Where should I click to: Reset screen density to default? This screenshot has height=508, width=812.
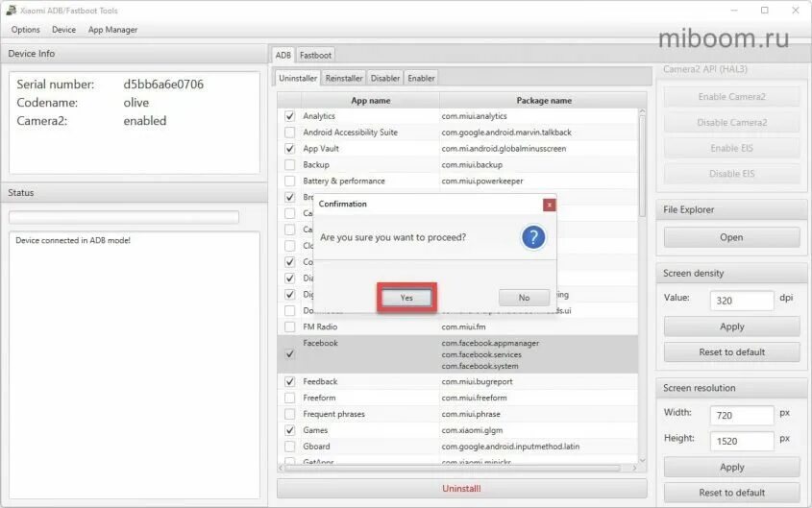pos(731,352)
